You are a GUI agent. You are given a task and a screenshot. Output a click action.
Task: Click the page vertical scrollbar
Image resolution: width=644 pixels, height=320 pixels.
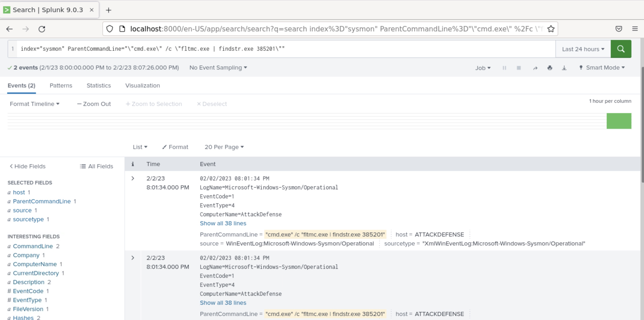pos(642,125)
